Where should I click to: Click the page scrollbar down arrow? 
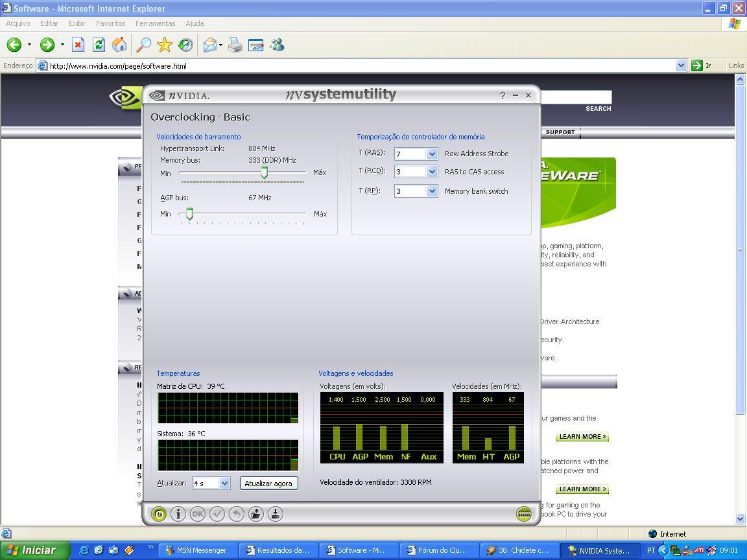point(741,519)
